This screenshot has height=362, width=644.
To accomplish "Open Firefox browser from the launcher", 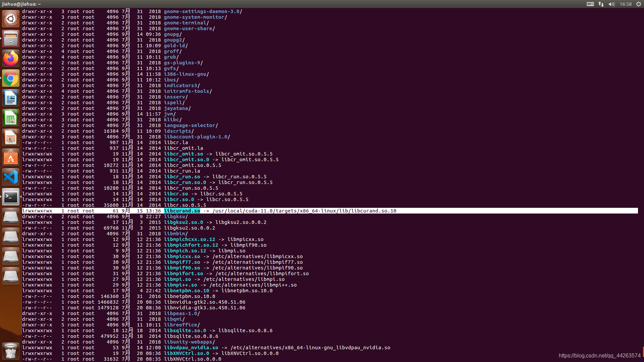I will (11, 58).
